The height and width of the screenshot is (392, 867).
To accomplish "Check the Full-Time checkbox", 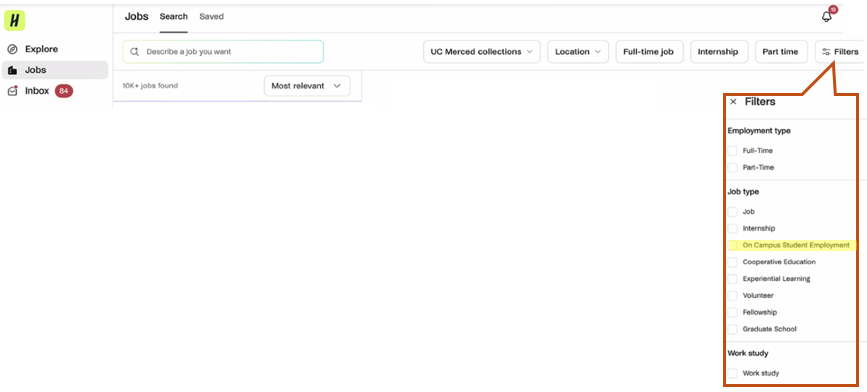I will click(733, 150).
